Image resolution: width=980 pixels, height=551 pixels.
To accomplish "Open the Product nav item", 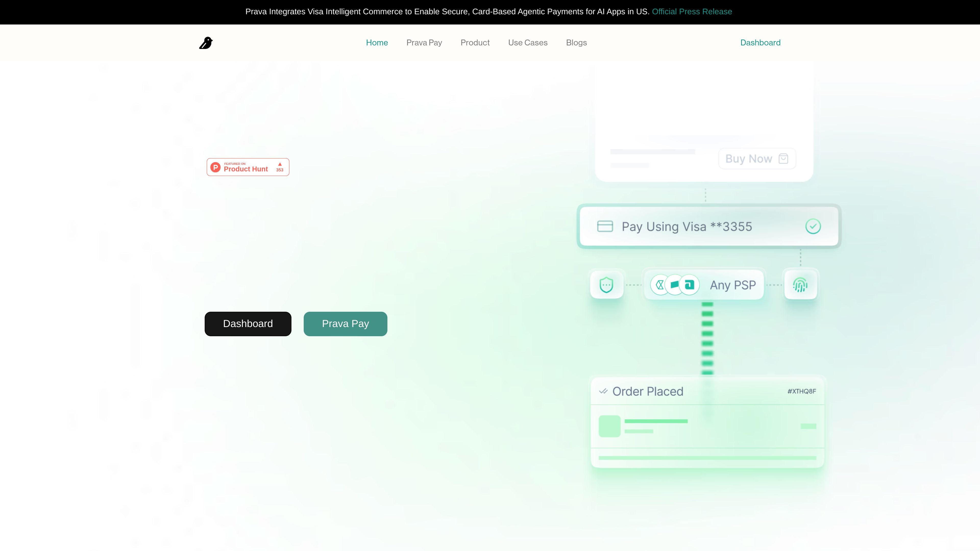I will [x=475, y=43].
